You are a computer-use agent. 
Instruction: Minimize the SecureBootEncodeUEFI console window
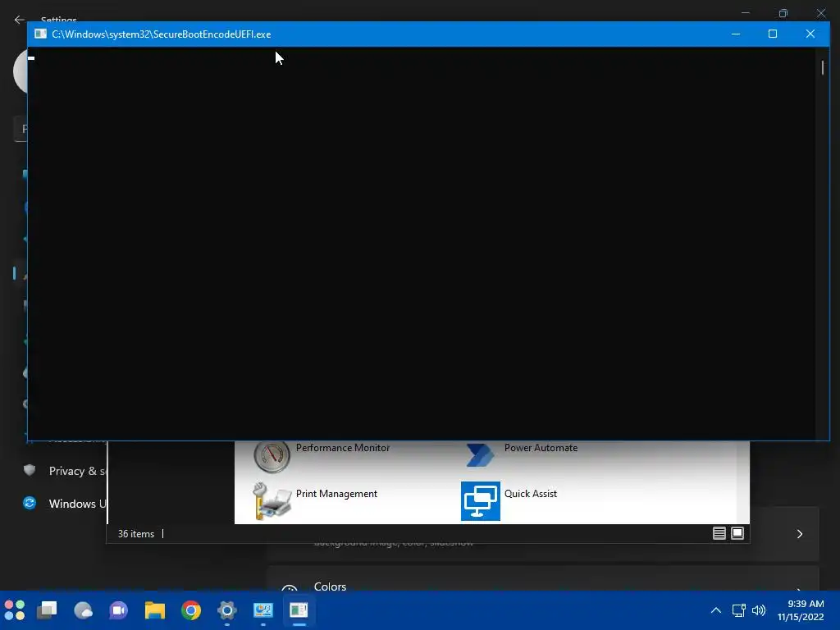click(x=736, y=34)
